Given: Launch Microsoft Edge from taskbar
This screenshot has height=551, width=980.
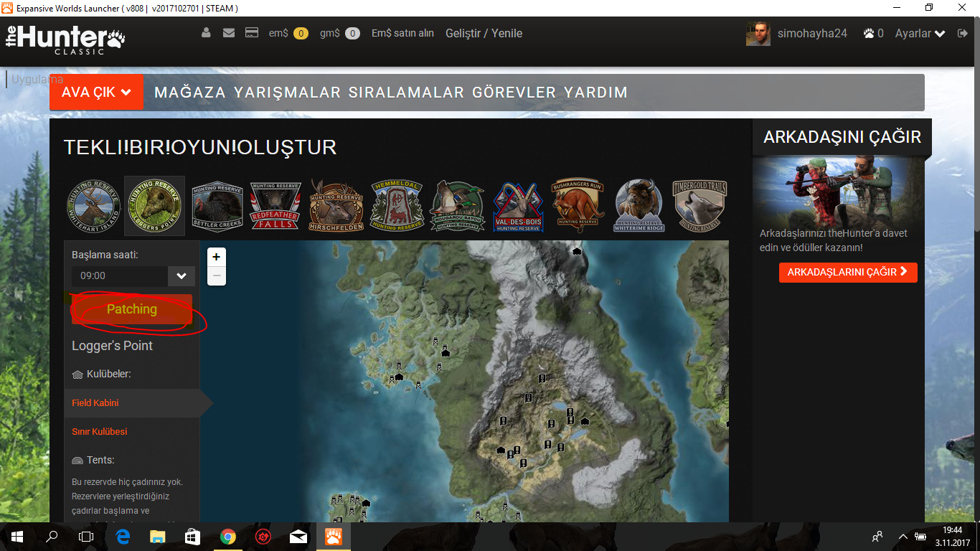Looking at the screenshot, I should [x=123, y=536].
